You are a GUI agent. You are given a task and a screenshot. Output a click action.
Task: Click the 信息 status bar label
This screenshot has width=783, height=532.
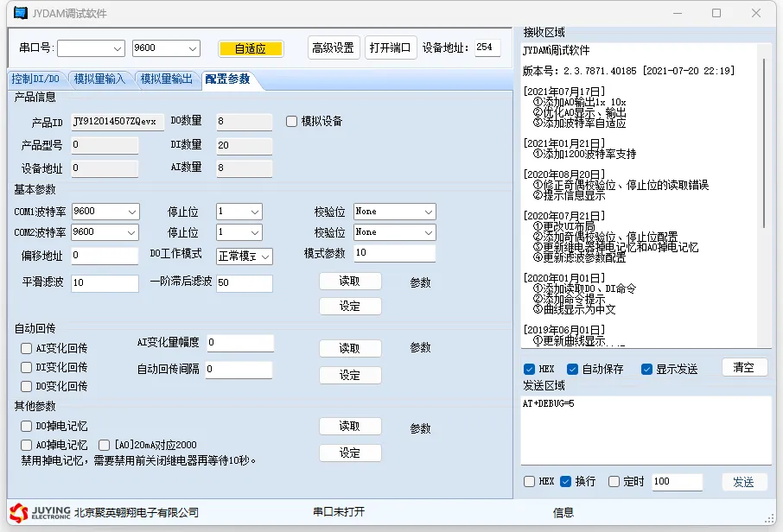point(563,512)
